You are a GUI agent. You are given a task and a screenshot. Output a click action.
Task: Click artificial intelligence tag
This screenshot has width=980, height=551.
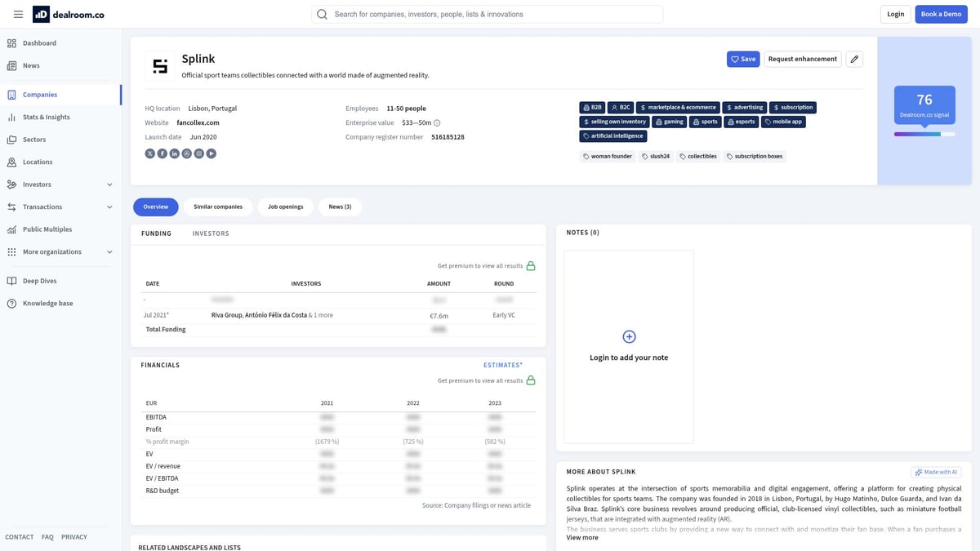(x=613, y=136)
